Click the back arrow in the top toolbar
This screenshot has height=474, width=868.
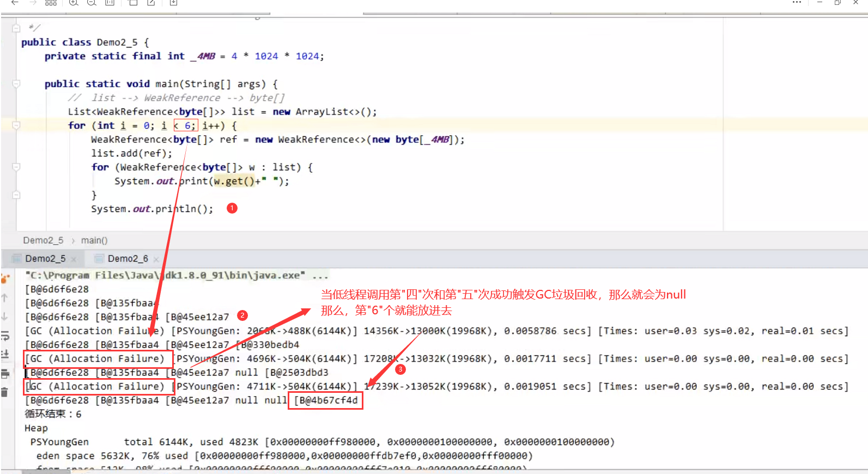(x=15, y=3)
